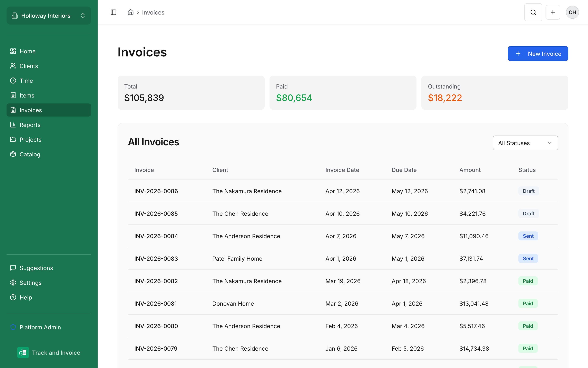Click the Outstanding $18,222 summary card

(494, 93)
